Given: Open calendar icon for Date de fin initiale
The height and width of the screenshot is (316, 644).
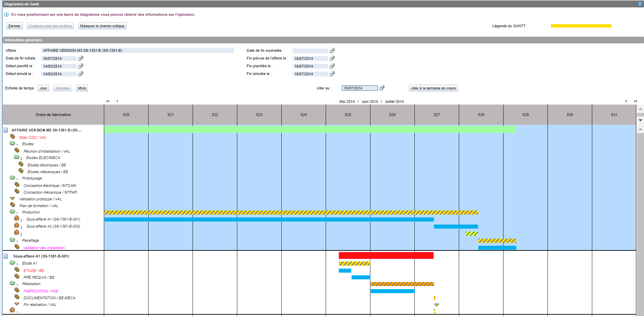Looking at the screenshot, I should (x=81, y=58).
